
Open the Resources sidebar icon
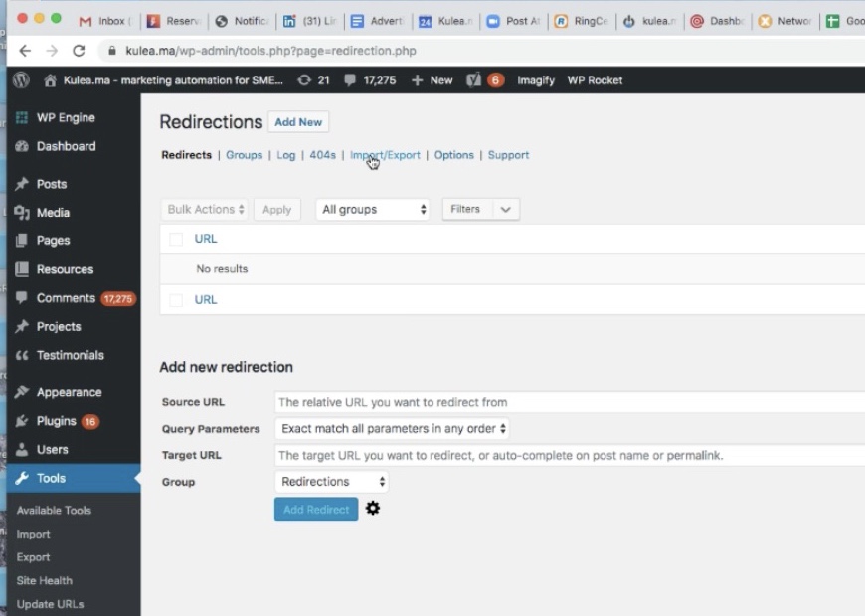coord(22,269)
